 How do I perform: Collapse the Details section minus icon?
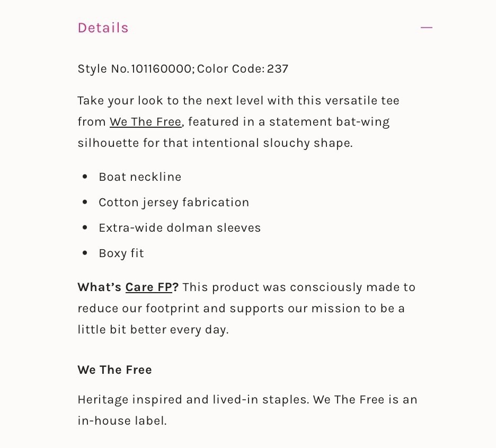426,28
